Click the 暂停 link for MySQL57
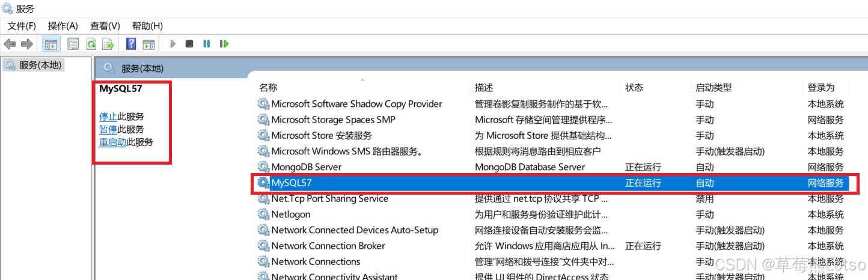Screen dimensions: 868x280 [108, 129]
